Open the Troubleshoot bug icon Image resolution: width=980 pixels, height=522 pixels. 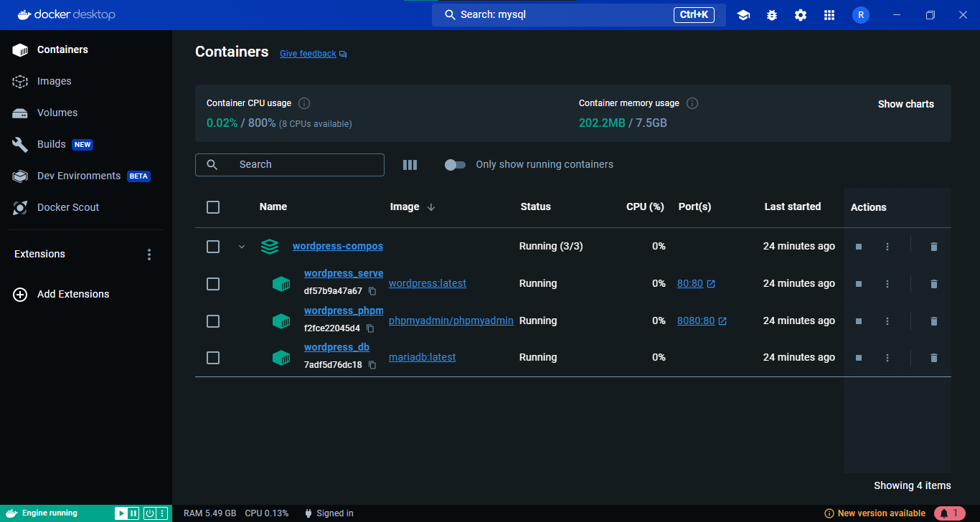point(772,15)
